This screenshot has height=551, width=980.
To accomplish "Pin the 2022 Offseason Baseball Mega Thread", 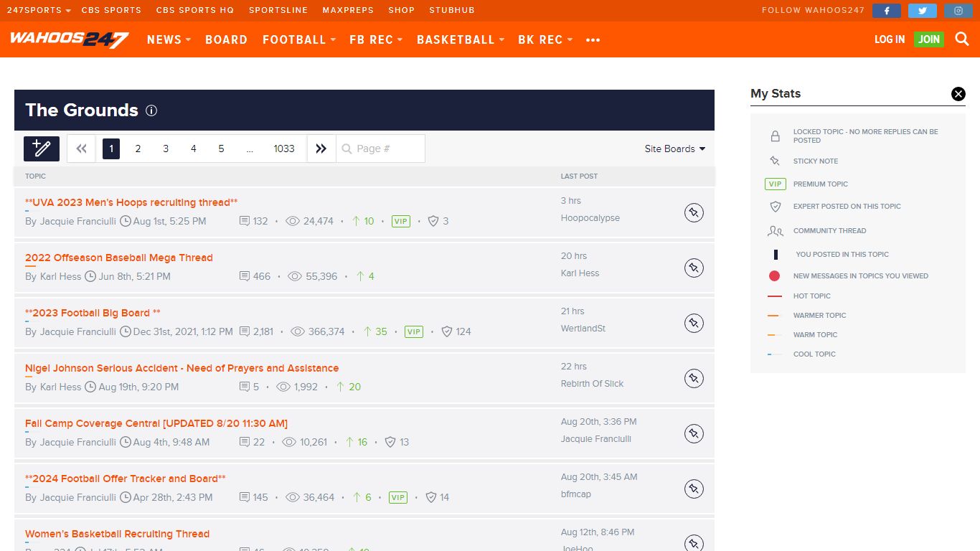I will point(694,268).
